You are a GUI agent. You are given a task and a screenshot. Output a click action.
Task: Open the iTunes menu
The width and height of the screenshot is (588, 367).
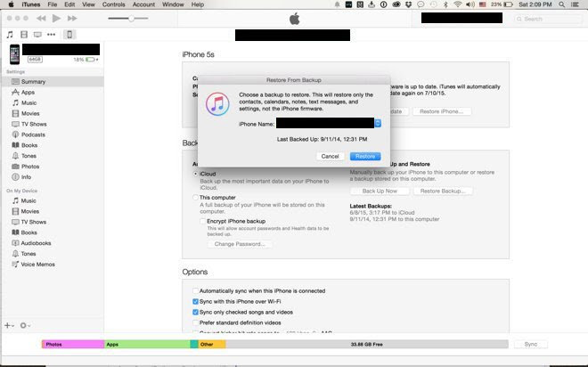[31, 4]
